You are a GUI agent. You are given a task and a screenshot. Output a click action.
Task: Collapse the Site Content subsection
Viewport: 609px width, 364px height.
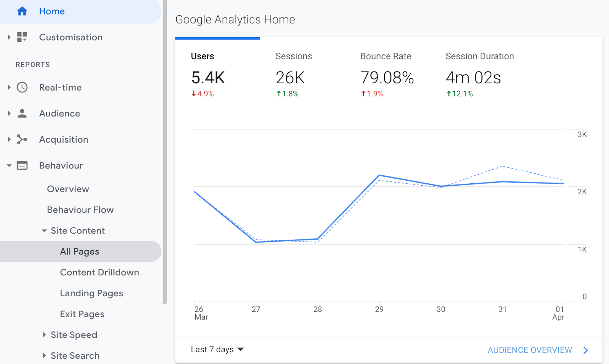(44, 231)
